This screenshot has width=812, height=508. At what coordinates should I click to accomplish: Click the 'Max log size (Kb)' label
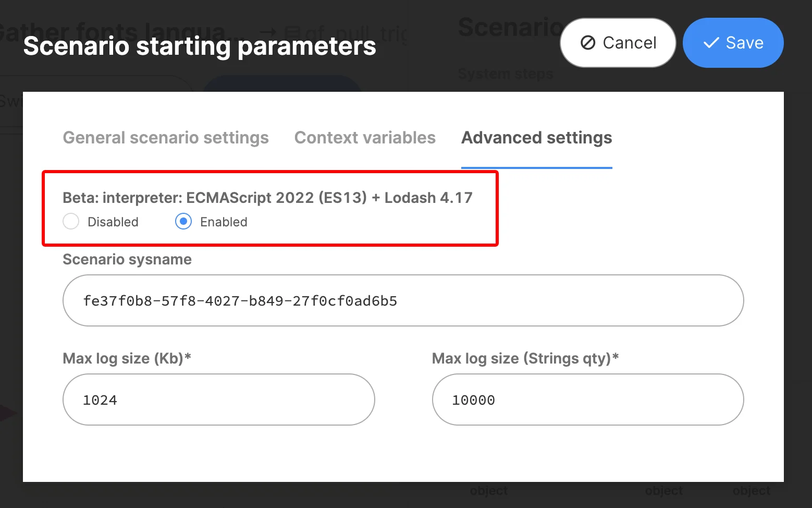point(127,359)
